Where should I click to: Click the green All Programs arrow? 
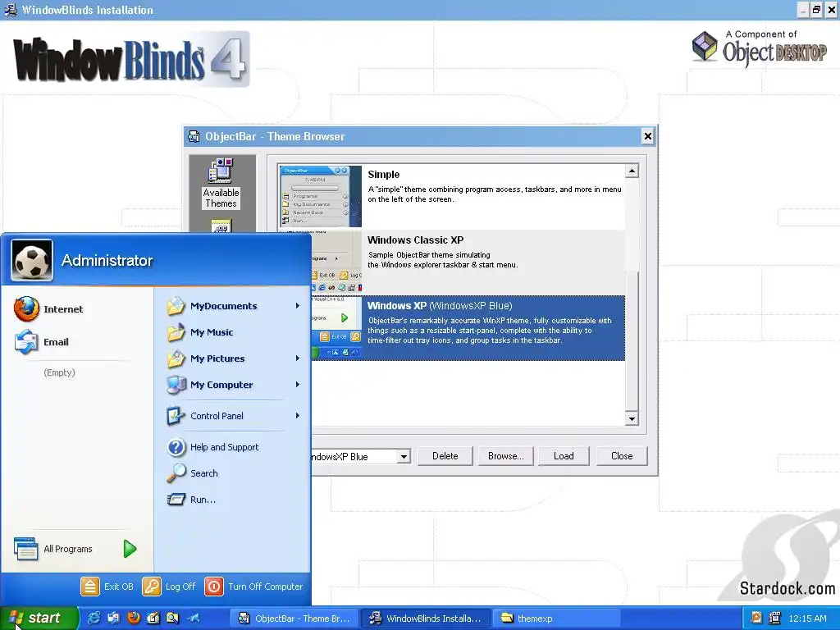[x=130, y=549]
